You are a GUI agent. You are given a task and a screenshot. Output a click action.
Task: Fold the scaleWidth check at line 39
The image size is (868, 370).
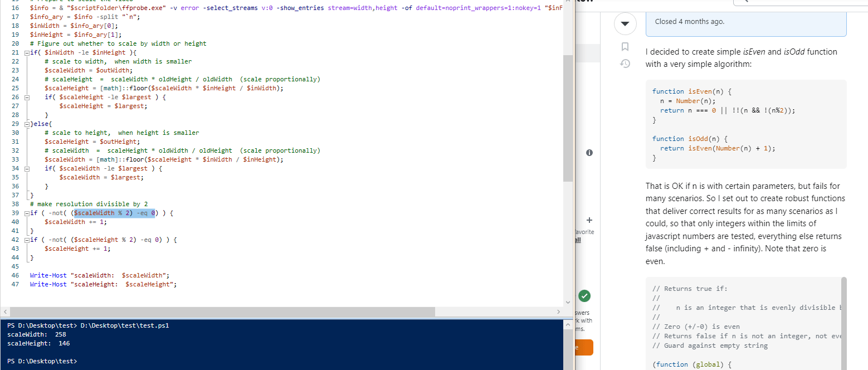coord(26,213)
